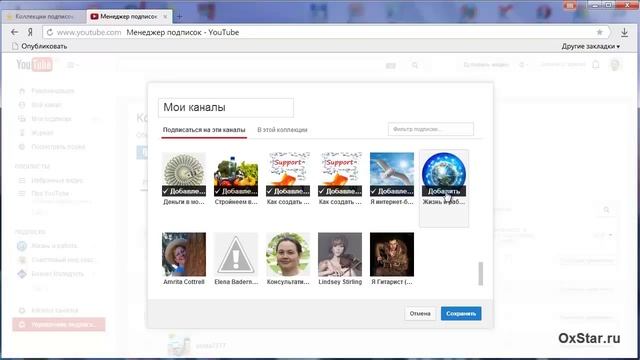The image size is (640, 360).
Task: Click Жизнь и работа globe icon in sidebar
Action: (x=22, y=246)
